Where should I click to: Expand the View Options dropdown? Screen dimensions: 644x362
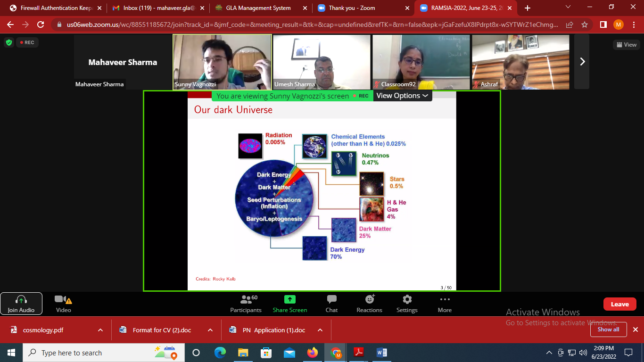(x=403, y=96)
